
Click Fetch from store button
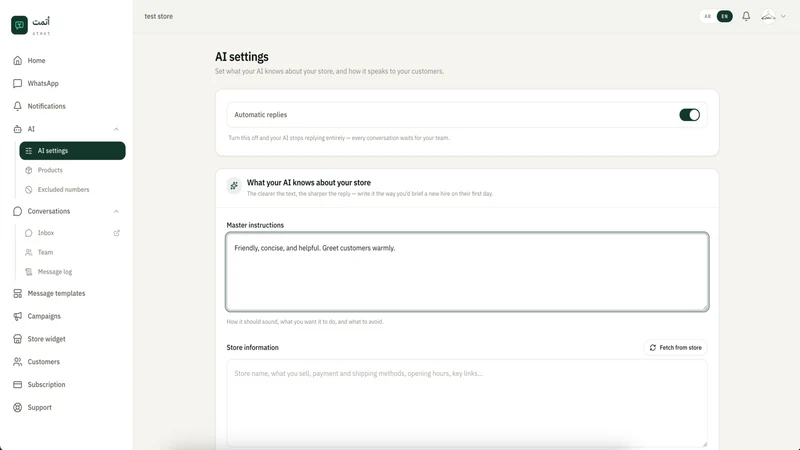tap(676, 347)
